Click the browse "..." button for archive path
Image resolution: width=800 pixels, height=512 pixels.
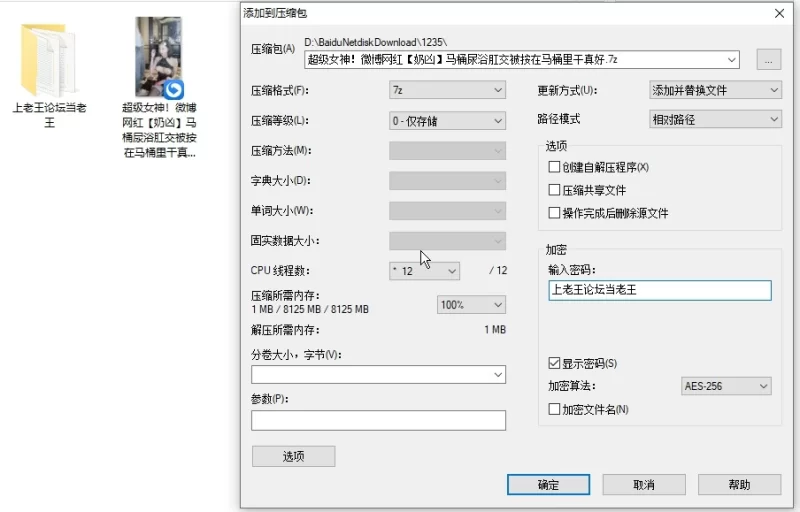click(x=768, y=60)
